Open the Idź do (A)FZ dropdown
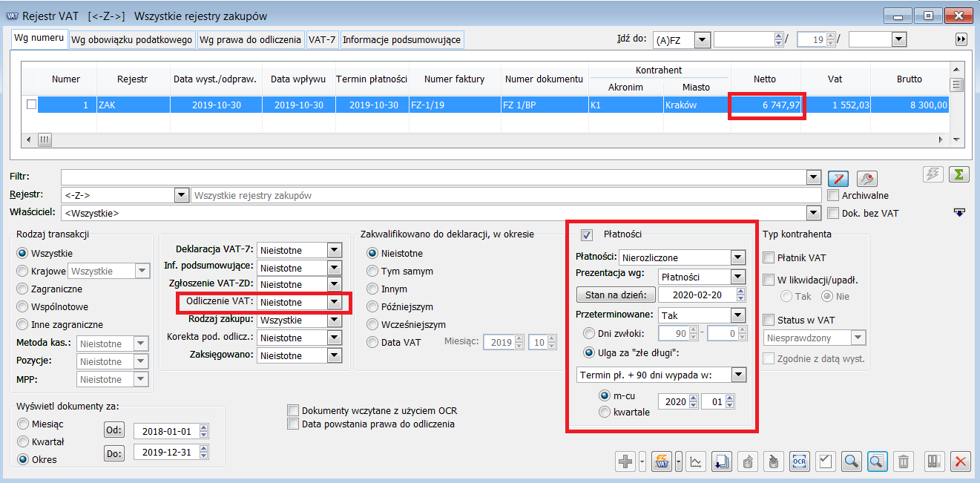980x483 pixels. (x=703, y=40)
